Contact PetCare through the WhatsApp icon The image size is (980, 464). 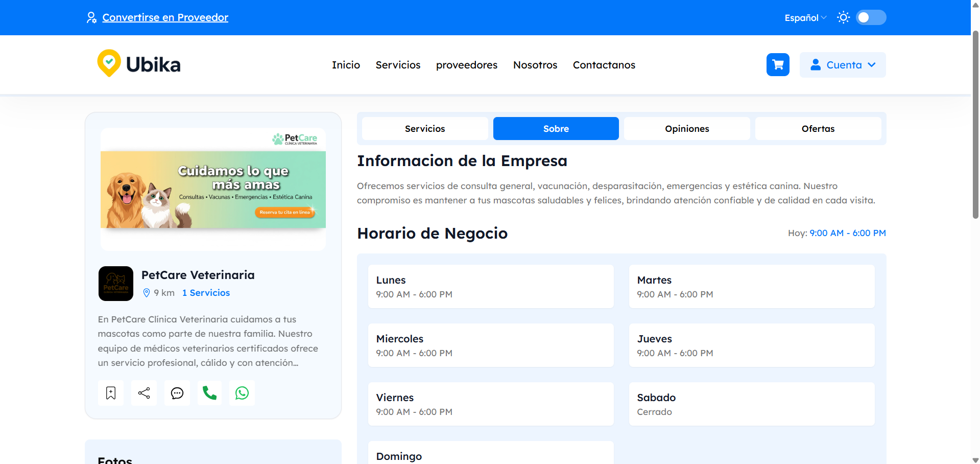242,393
